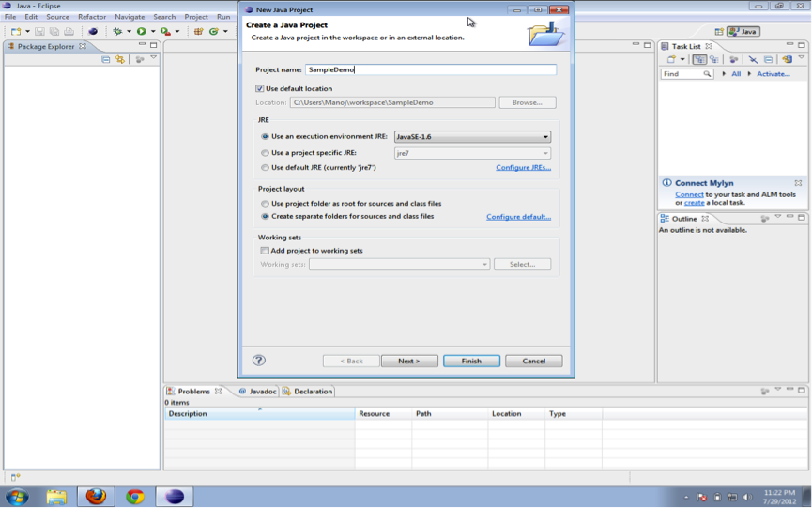The image size is (812, 508).
Task: Open the Refactor menu
Action: (x=92, y=17)
